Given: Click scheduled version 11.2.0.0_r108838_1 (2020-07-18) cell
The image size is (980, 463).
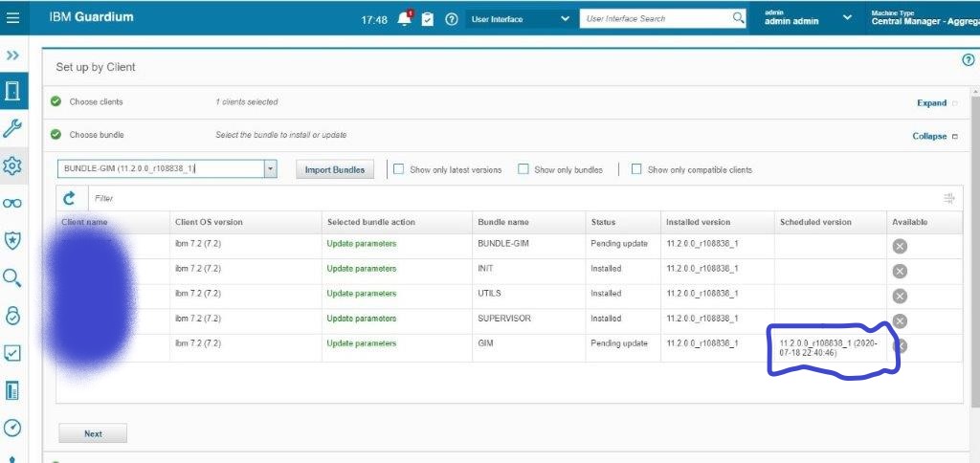Looking at the screenshot, I should click(x=828, y=348).
